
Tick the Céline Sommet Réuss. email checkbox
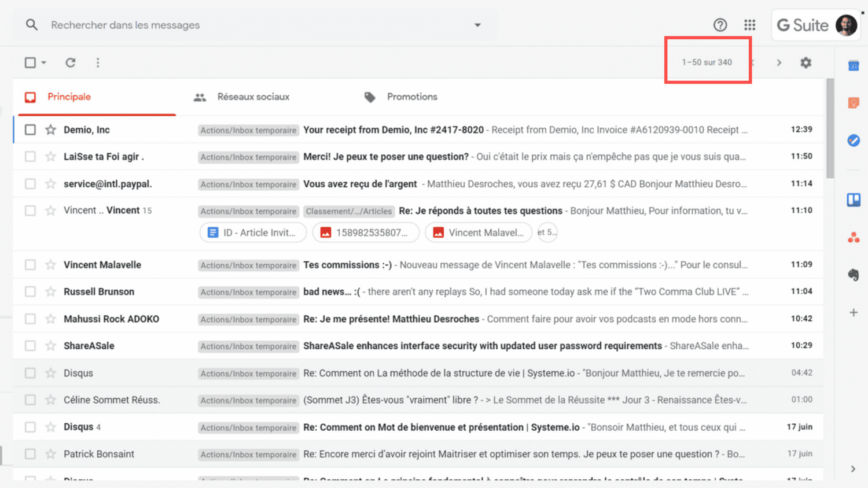point(30,400)
